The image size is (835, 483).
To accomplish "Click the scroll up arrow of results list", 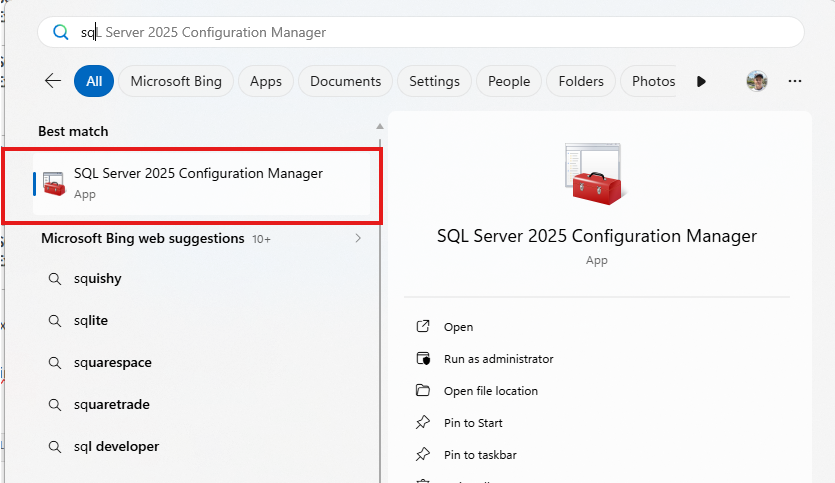I will pos(380,127).
